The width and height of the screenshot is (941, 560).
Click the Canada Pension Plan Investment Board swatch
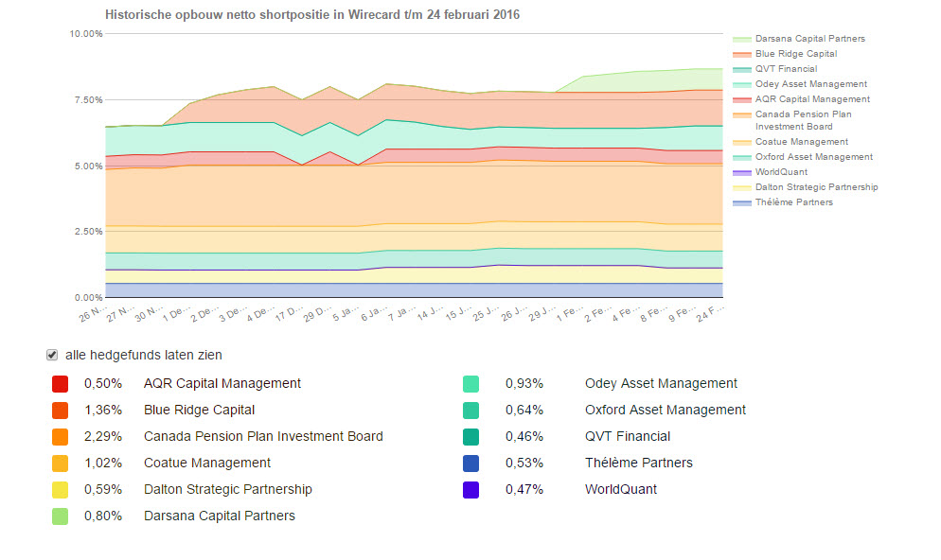coord(59,436)
